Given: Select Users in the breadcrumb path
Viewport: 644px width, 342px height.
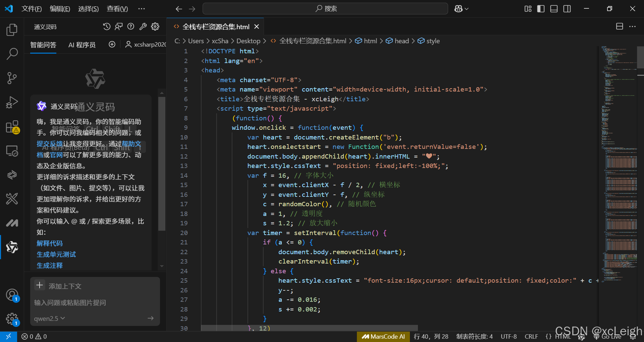Looking at the screenshot, I should coord(196,41).
